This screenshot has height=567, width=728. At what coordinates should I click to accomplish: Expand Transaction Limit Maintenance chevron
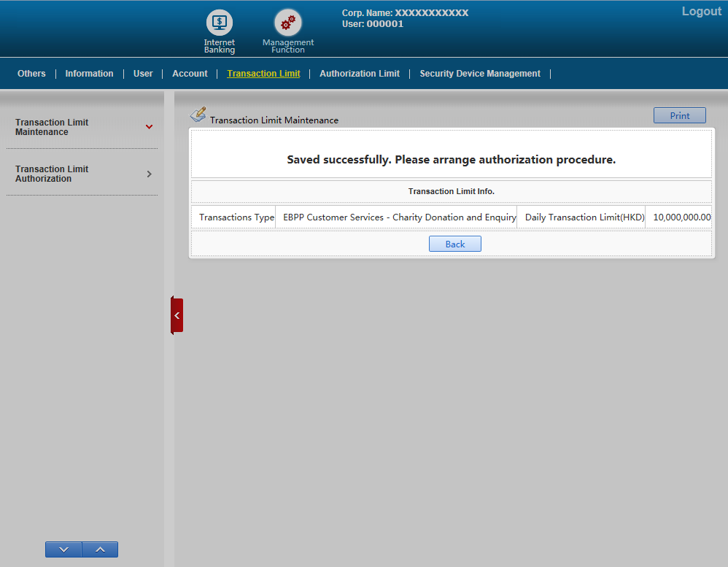coord(149,127)
